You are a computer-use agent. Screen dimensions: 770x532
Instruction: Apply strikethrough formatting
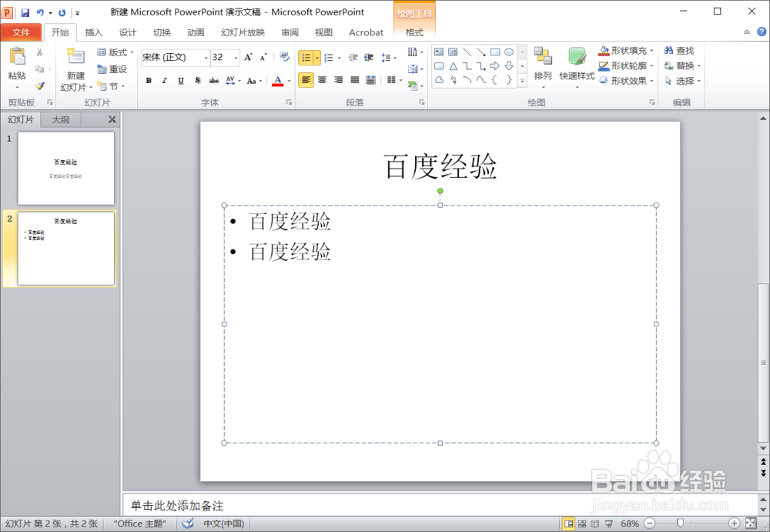point(213,81)
